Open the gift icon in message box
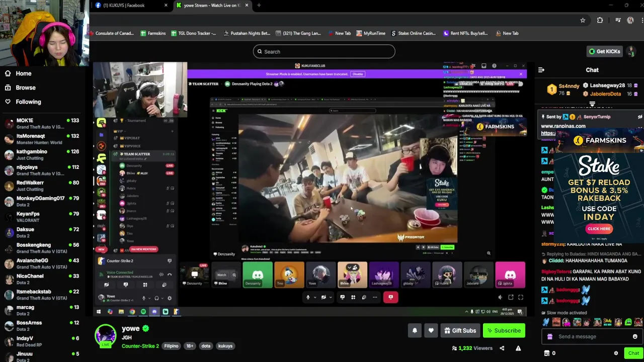 tap(550, 336)
